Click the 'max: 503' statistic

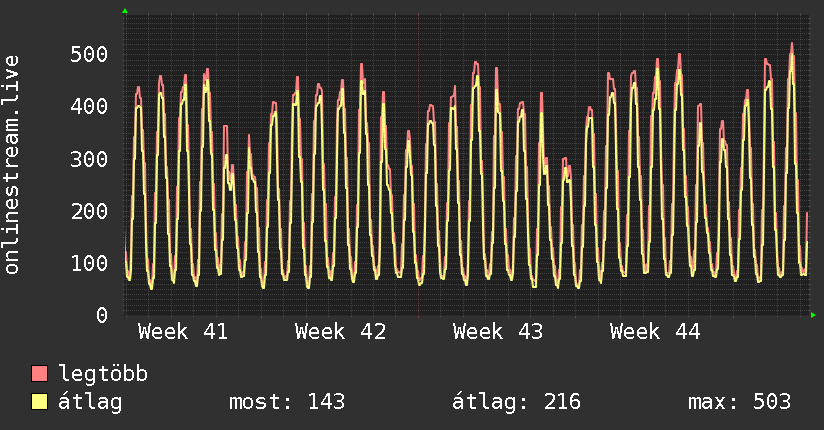739,402
